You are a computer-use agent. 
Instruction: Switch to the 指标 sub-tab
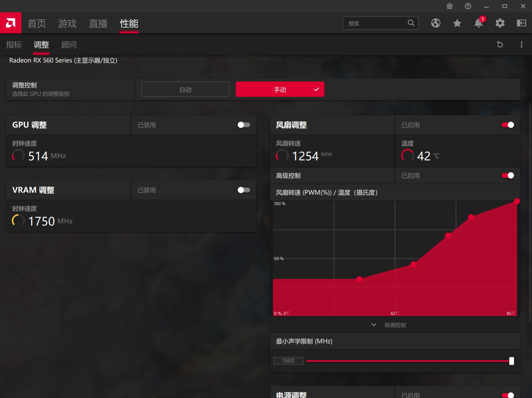click(x=14, y=45)
